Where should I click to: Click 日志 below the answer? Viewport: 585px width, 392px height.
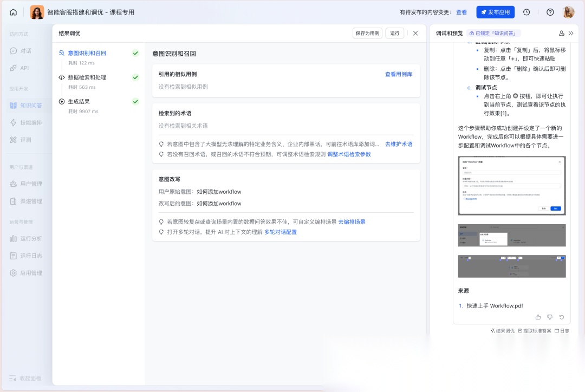pyautogui.click(x=562, y=331)
